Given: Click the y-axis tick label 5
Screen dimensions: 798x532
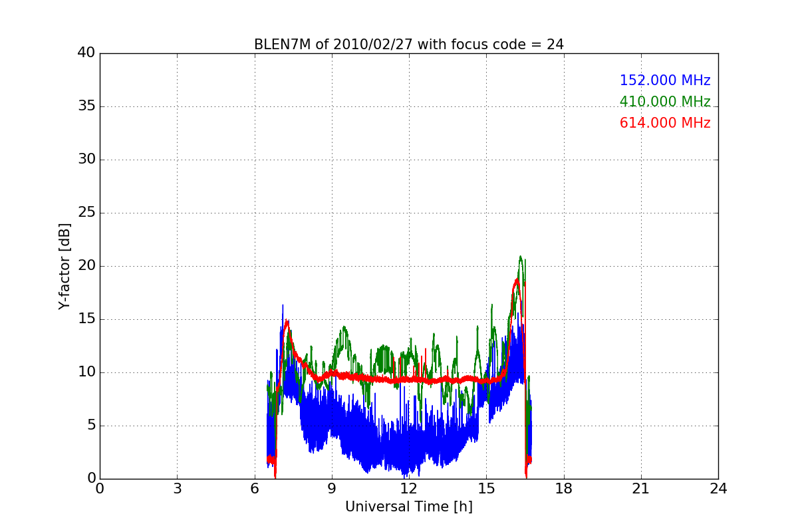Looking at the screenshot, I should 90,426.
